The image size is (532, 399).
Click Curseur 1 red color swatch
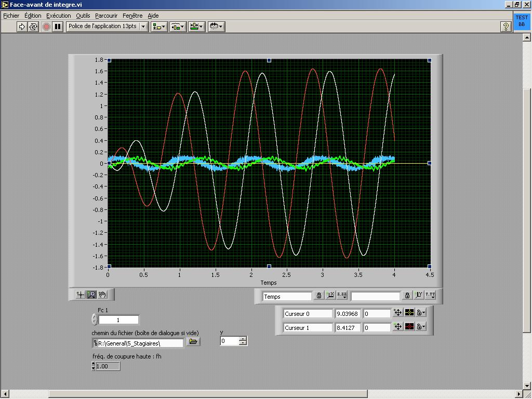tap(409, 327)
